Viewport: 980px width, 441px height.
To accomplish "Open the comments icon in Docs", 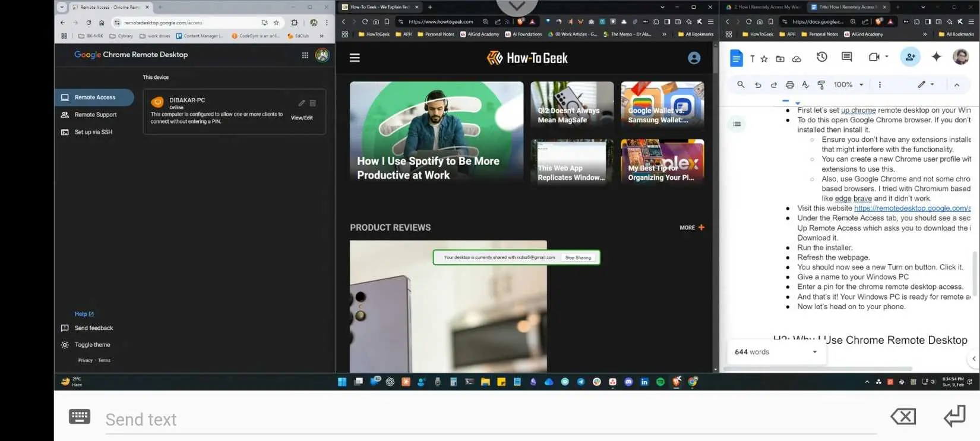I will (847, 57).
